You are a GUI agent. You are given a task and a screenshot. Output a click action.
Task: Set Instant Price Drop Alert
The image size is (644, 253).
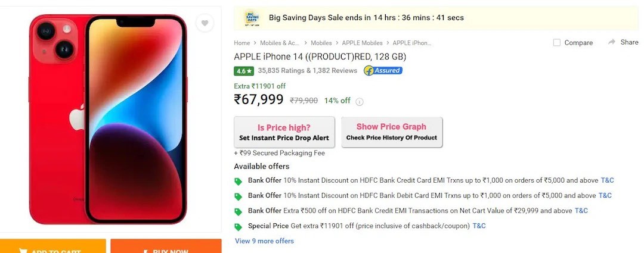284,132
